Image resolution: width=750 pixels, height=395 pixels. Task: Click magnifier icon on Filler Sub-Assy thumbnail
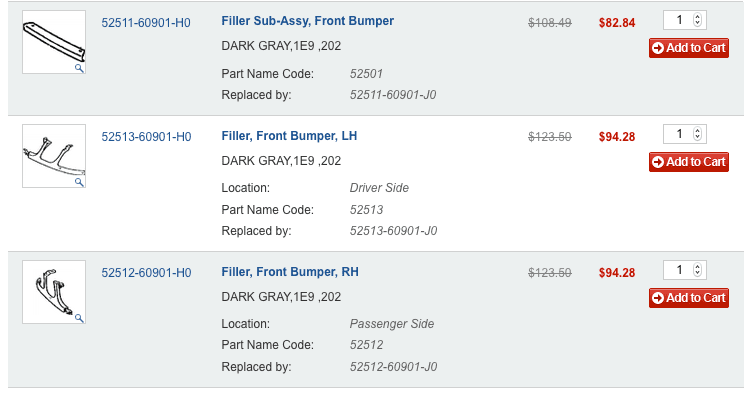tap(79, 68)
